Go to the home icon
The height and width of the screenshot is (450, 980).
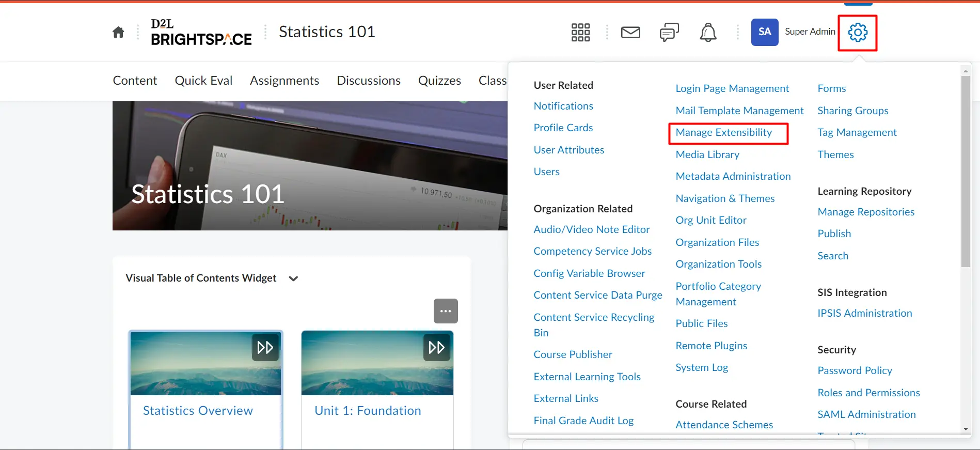point(118,33)
